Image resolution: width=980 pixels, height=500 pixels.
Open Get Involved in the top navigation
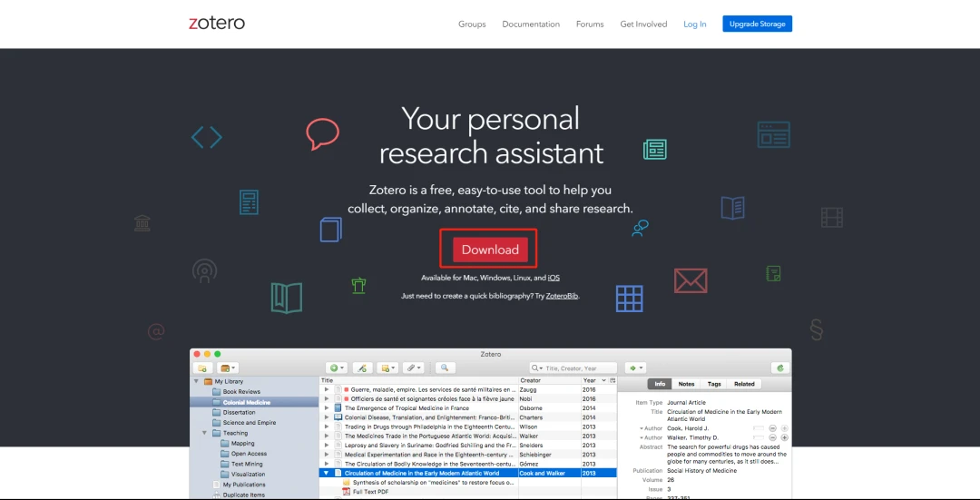coord(643,25)
